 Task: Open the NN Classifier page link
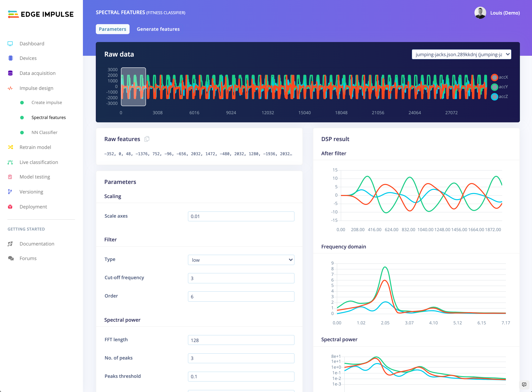[x=44, y=132]
